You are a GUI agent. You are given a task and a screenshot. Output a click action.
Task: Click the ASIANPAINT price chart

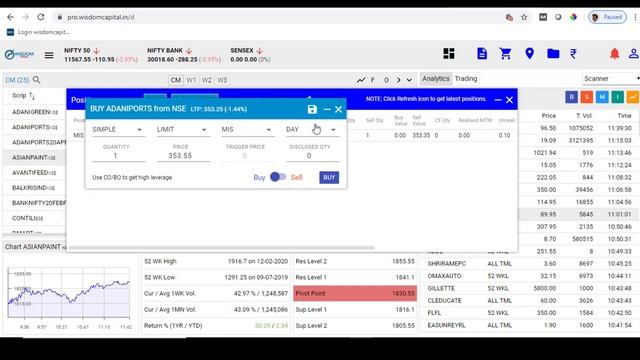(69, 293)
